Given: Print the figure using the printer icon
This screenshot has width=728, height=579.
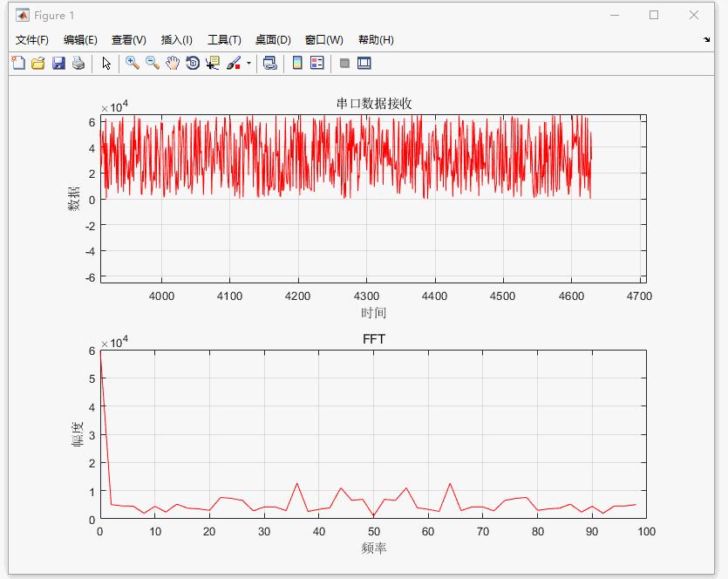Looking at the screenshot, I should (x=78, y=63).
